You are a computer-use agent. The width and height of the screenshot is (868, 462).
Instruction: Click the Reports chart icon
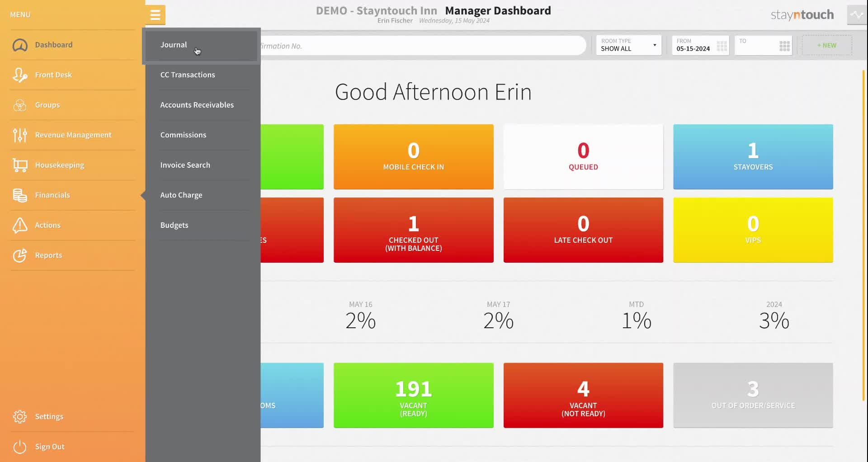click(x=20, y=255)
